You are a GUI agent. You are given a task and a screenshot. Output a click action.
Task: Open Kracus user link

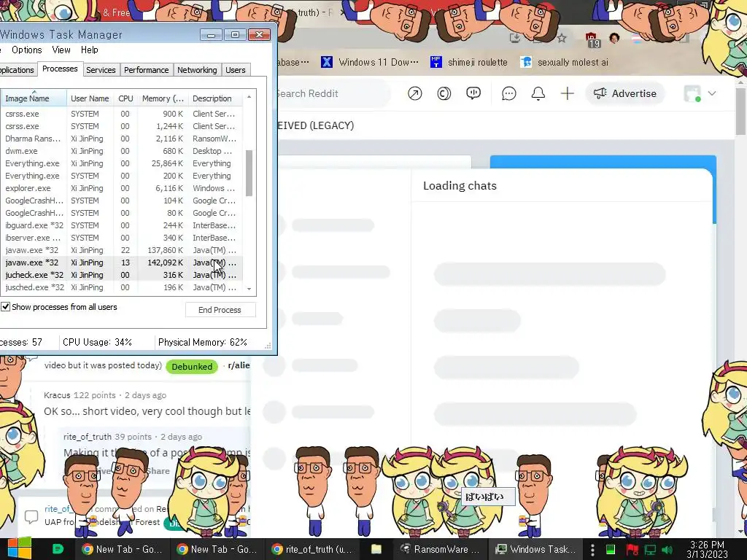pos(57,395)
